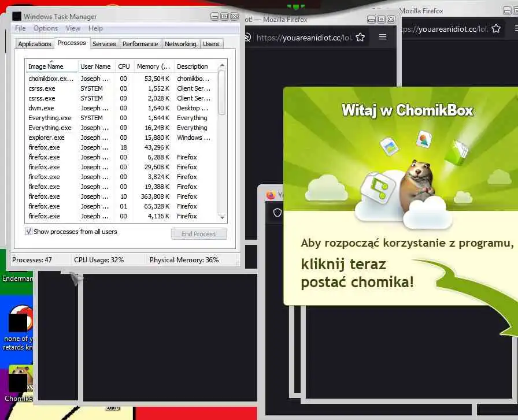This screenshot has height=420, width=518.
Task: Open the File menu in Task Manager
Action: pyautogui.click(x=20, y=28)
